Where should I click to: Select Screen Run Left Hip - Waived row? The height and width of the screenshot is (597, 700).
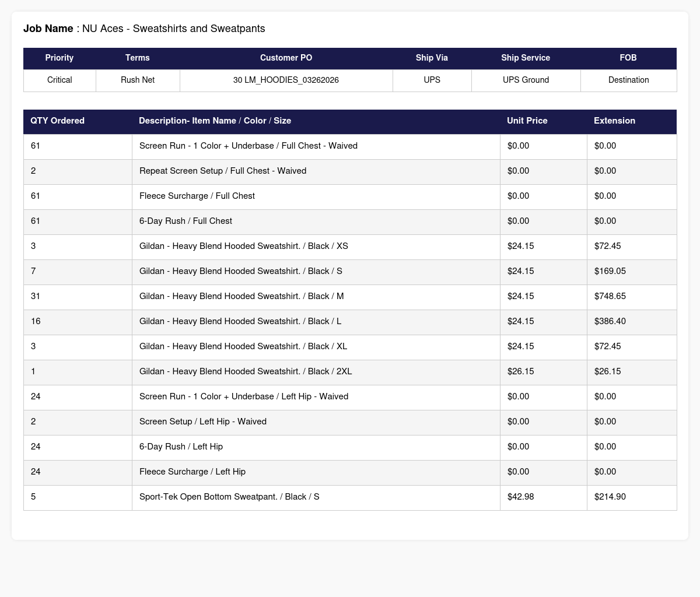click(x=350, y=396)
